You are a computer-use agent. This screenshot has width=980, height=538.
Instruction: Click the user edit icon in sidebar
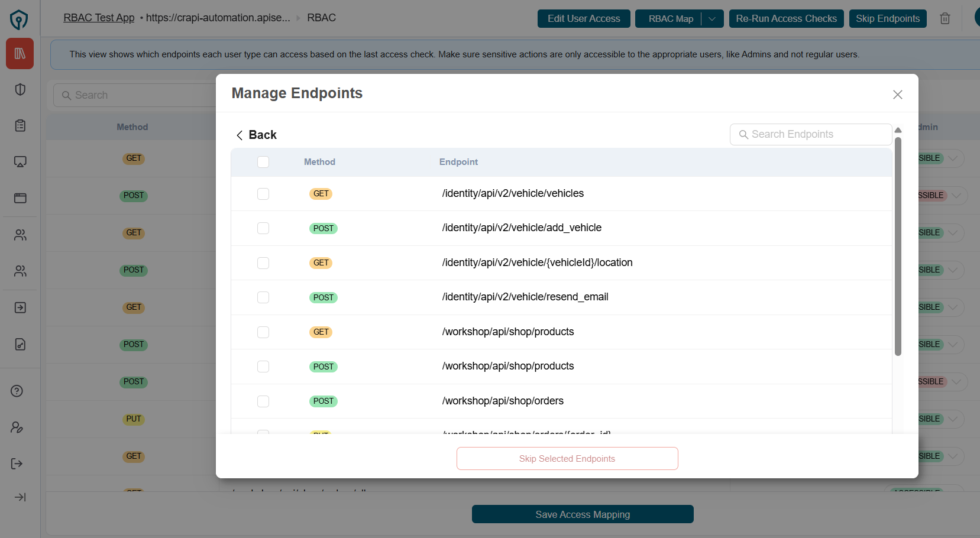point(17,427)
